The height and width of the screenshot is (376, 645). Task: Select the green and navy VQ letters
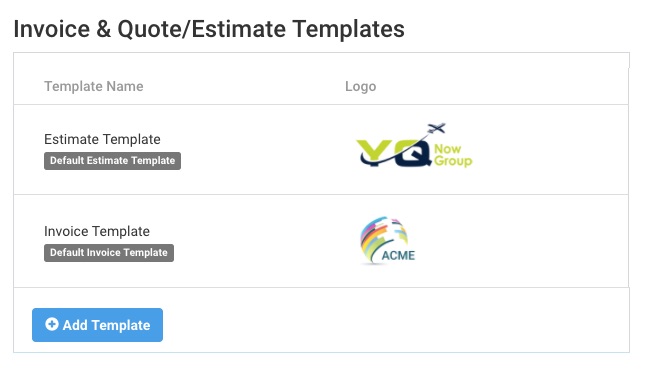click(x=390, y=153)
